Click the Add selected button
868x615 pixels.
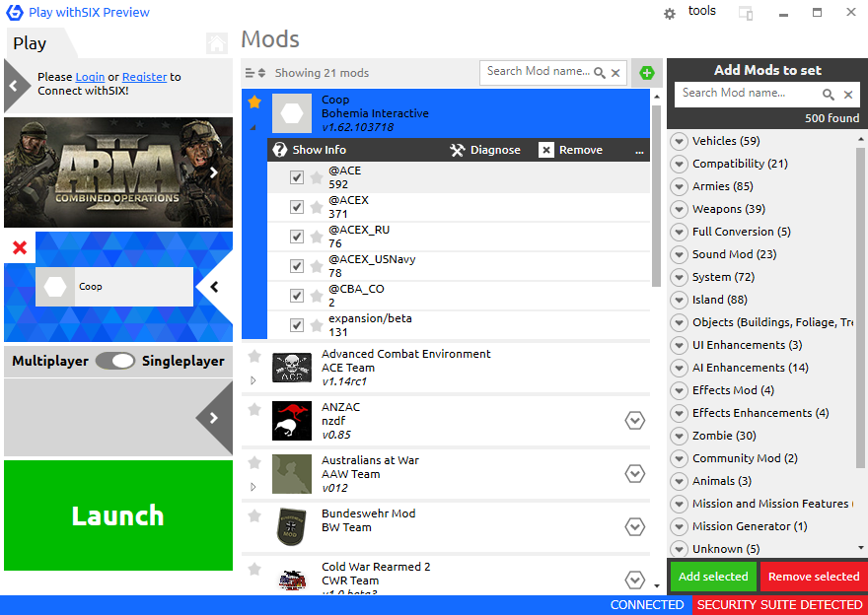pyautogui.click(x=713, y=577)
